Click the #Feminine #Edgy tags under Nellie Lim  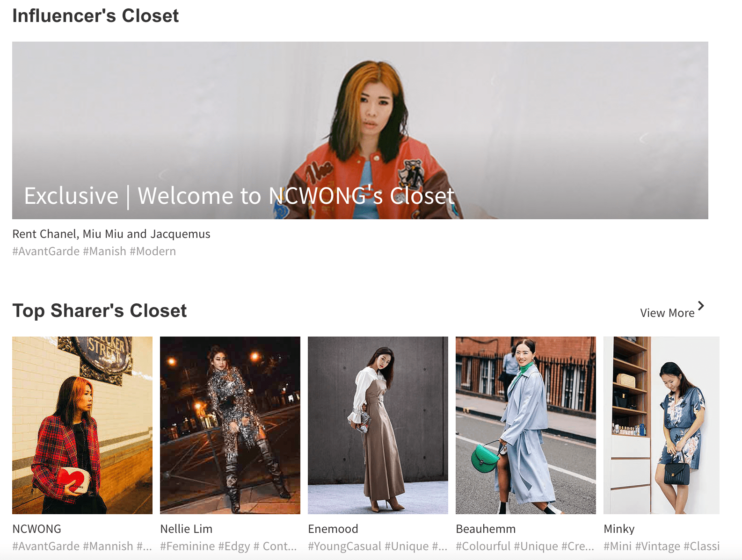(x=228, y=546)
